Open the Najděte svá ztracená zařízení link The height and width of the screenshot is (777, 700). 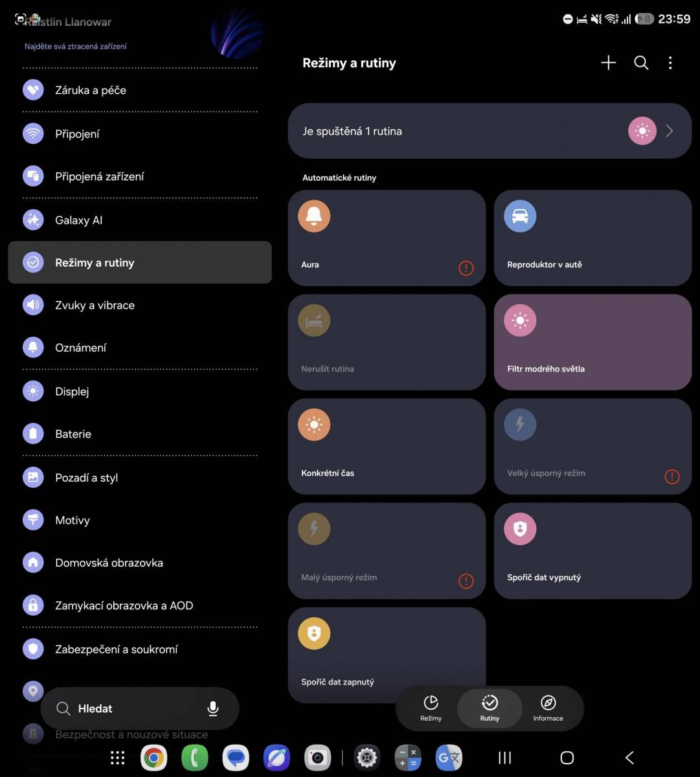[x=76, y=47]
